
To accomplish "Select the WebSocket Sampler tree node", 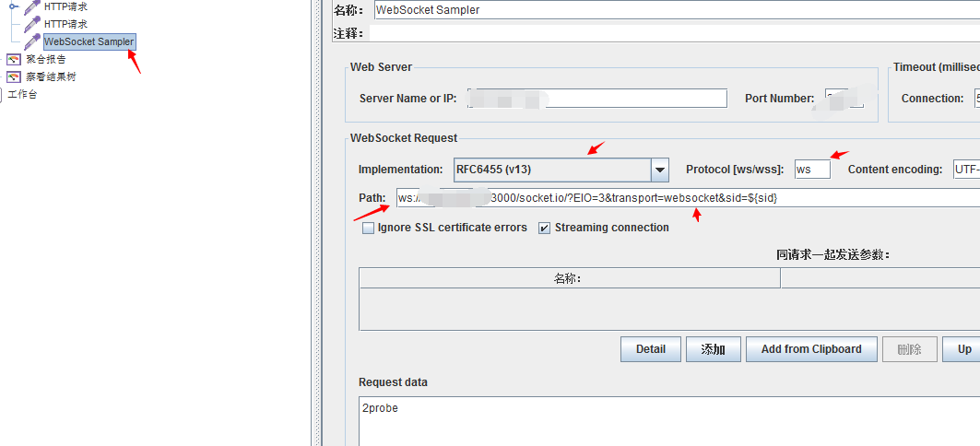I will click(x=89, y=41).
